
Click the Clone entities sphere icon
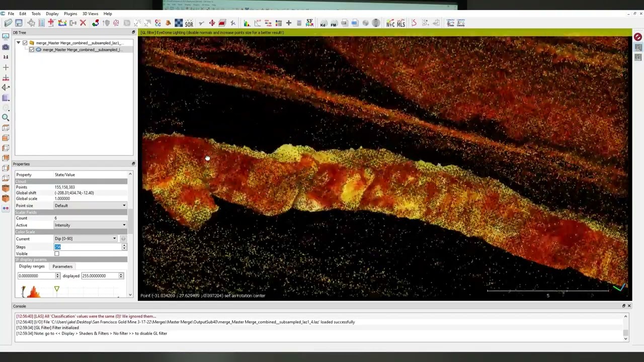95,23
